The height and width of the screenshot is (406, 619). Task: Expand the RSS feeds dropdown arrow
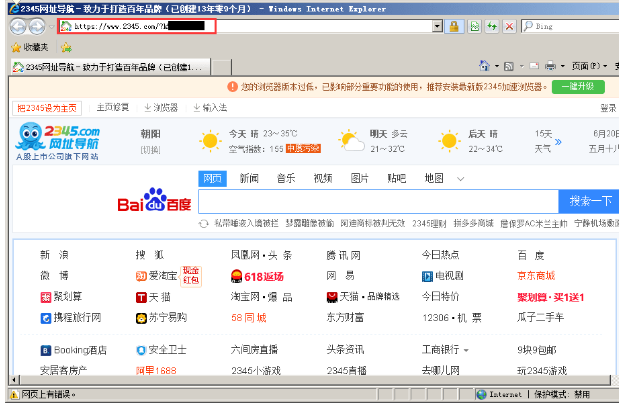pyautogui.click(x=521, y=66)
